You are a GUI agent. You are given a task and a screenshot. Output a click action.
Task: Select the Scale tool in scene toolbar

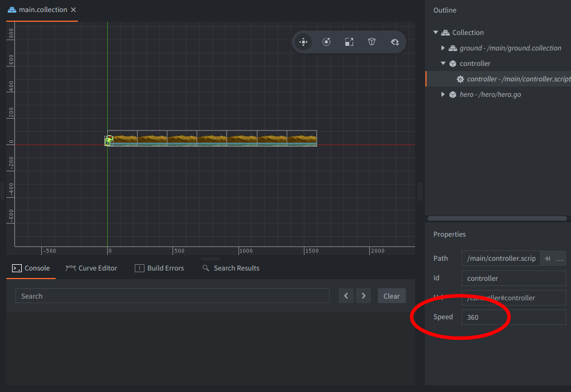tap(349, 42)
